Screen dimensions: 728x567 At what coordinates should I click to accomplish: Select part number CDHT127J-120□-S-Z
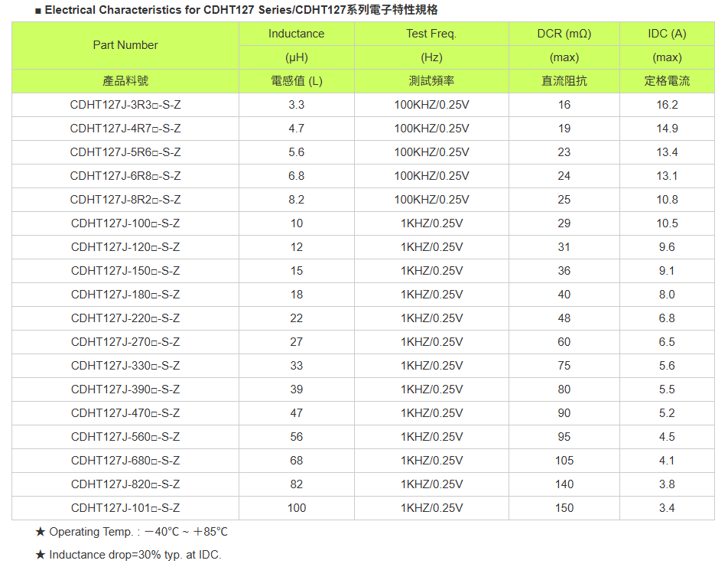pyautogui.click(x=125, y=247)
